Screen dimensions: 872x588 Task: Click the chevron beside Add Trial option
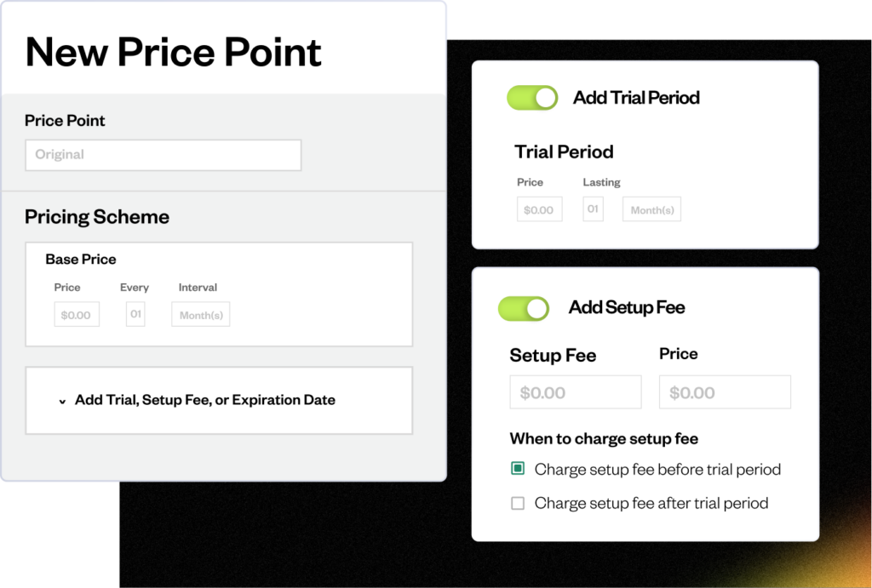coord(62,401)
